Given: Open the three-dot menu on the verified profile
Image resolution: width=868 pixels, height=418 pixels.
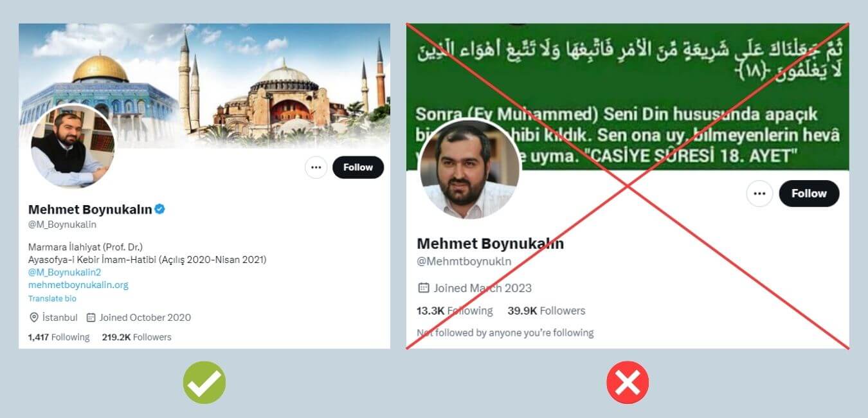Looking at the screenshot, I should [316, 167].
